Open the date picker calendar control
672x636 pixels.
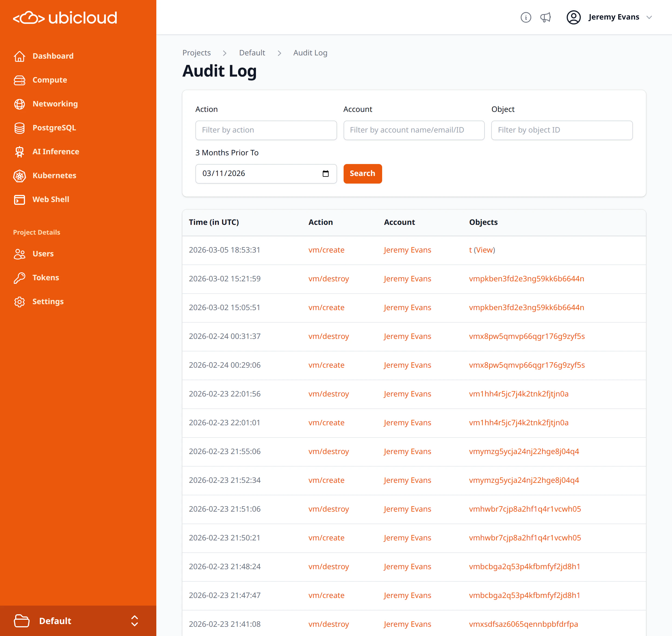325,174
